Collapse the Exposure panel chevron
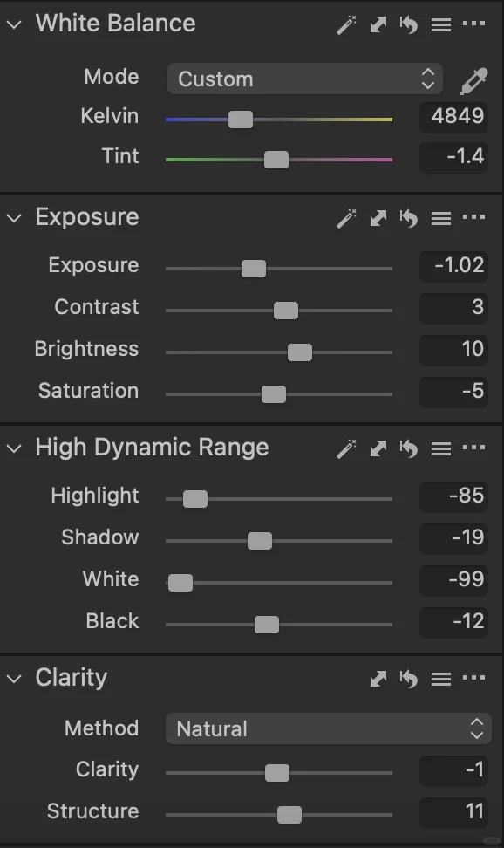Image resolution: width=504 pixels, height=848 pixels. 15,218
